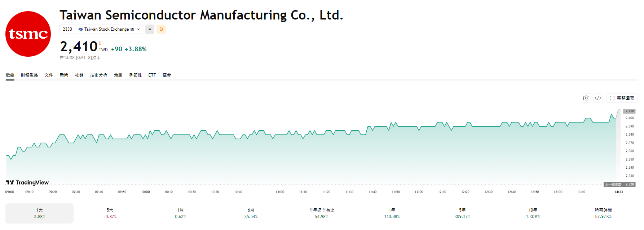Click the 2,410 current price label on axis
Viewport: 644px width, 230px height.
[x=629, y=111]
